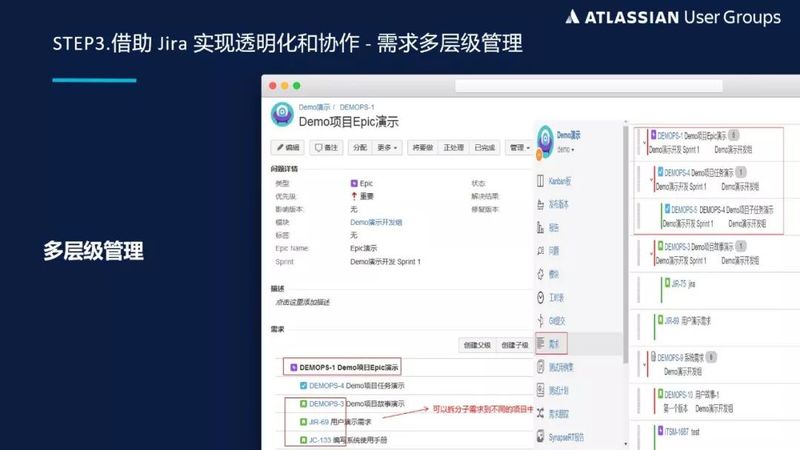
Task: Click the description placeholder to add text
Action: click(303, 302)
